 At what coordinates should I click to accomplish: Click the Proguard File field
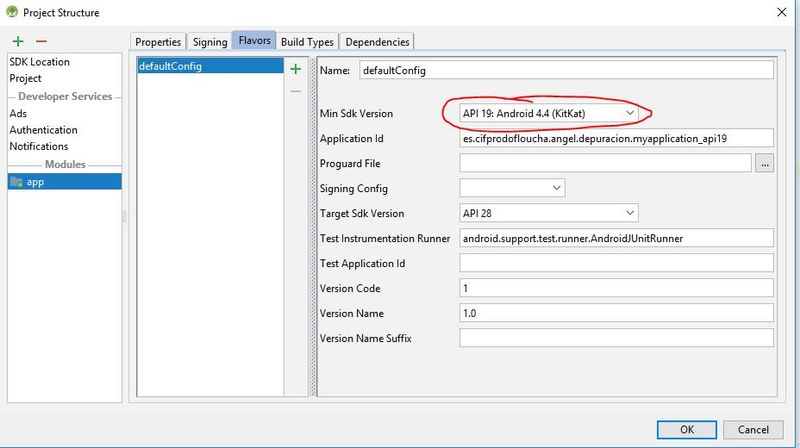point(605,163)
